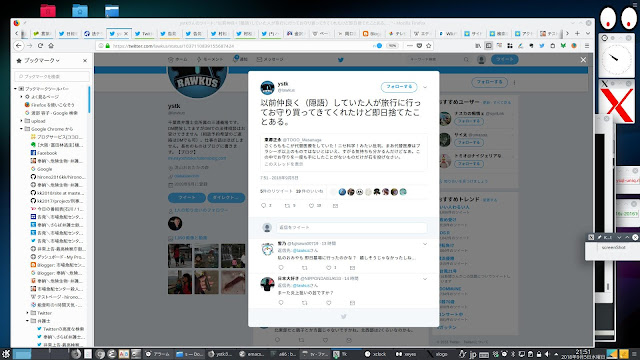Viewport: 640px width, 360px height.
Task: Close the bookmarks sidebar
Action: [85, 61]
